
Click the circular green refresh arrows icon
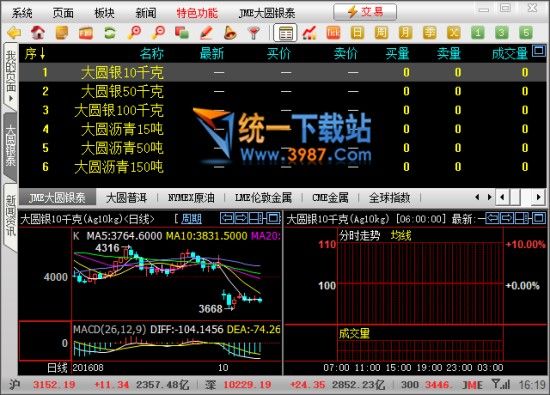(110, 33)
